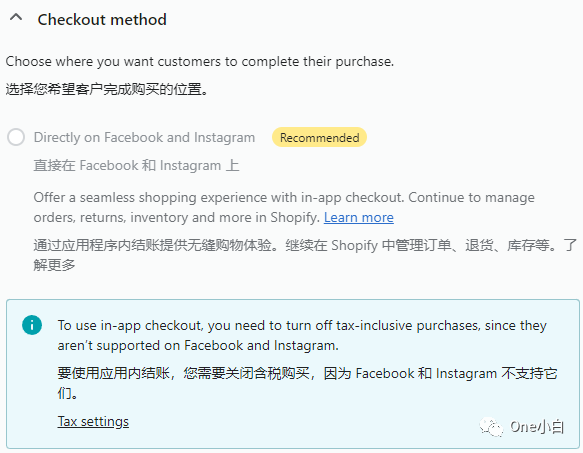Click the 们。 text in the banner
The image size is (583, 453).
67,393
